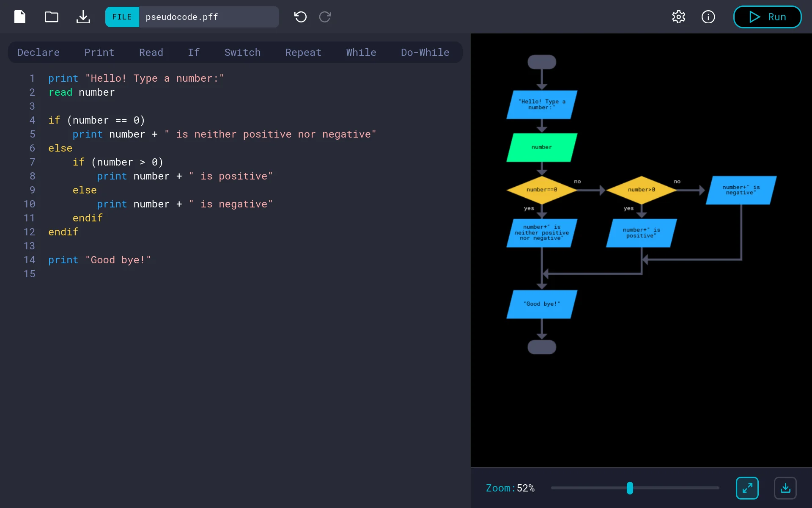Insert a Read snippet
The image size is (812, 508).
(151, 52)
